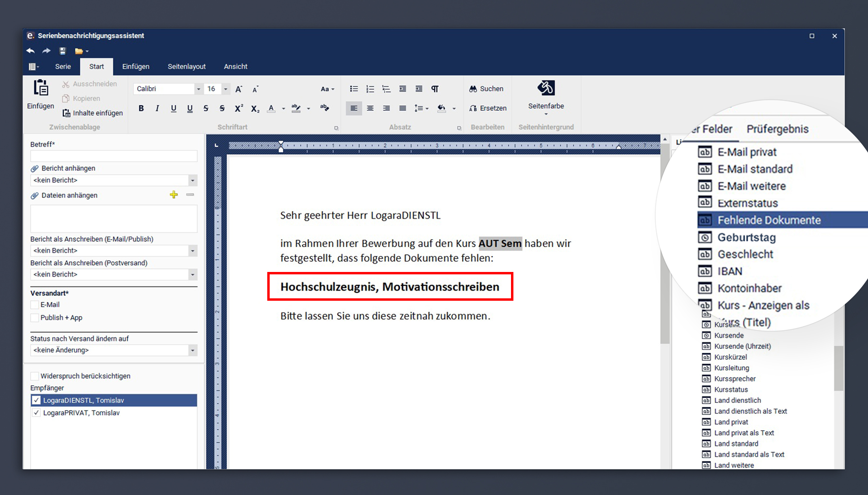Image resolution: width=868 pixels, height=495 pixels.
Task: Apply subscript formatting
Action: pos(255,109)
